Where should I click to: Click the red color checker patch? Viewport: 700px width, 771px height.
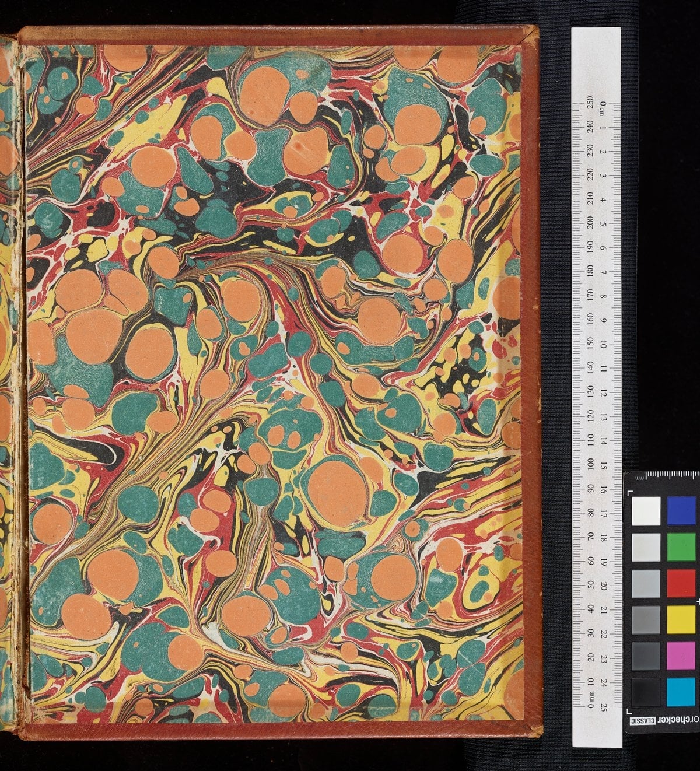(681, 583)
